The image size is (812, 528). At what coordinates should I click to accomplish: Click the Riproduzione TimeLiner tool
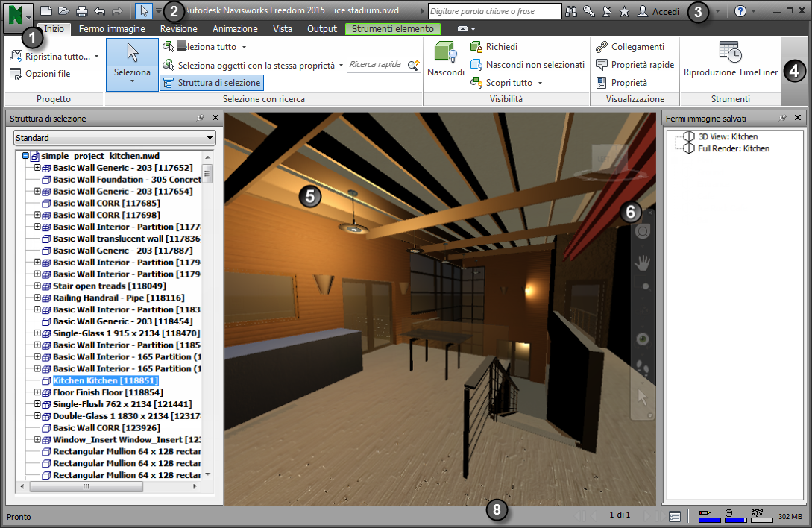tap(731, 60)
